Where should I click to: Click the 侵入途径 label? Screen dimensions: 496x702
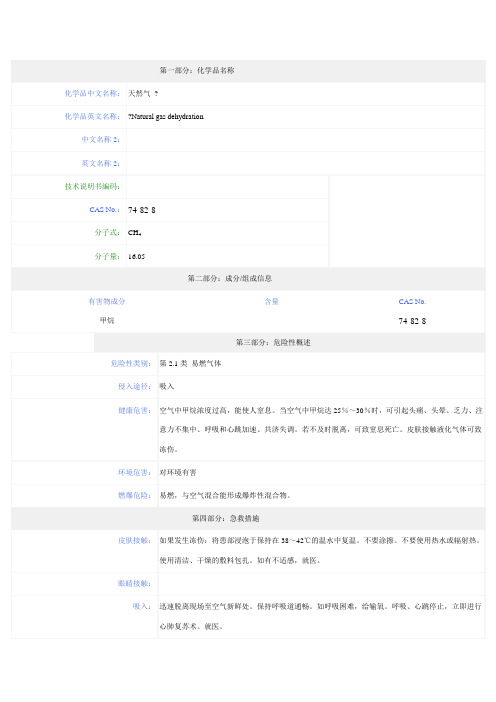click(x=135, y=386)
